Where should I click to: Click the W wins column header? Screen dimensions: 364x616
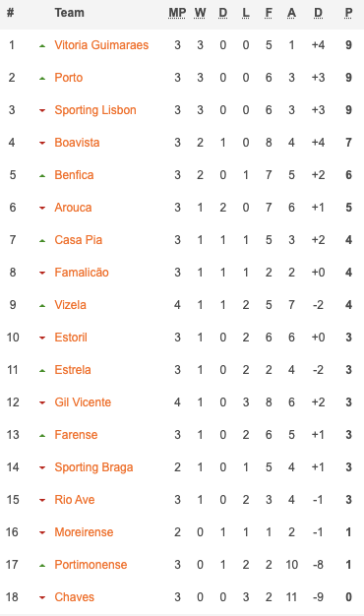pos(200,13)
